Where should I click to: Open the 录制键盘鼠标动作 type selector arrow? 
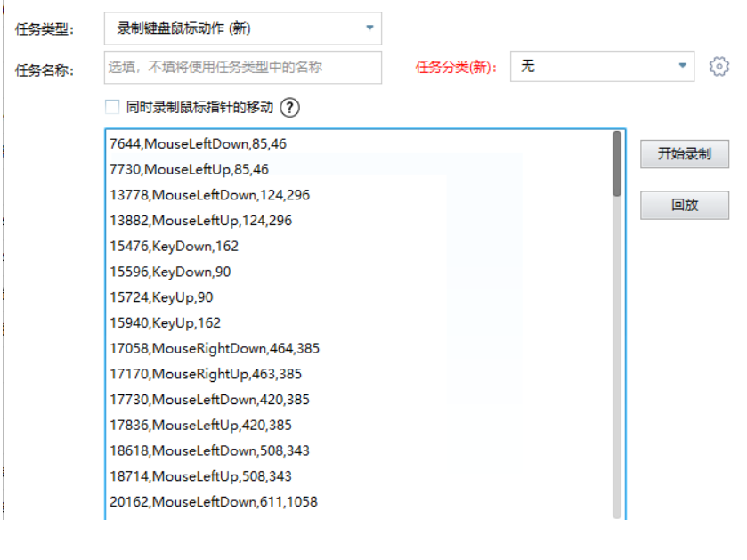click(368, 28)
